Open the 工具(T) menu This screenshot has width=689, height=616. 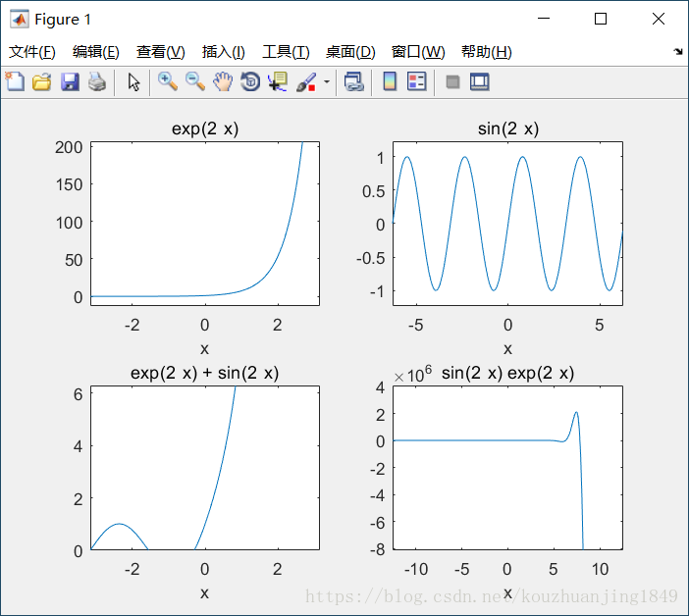tap(286, 52)
